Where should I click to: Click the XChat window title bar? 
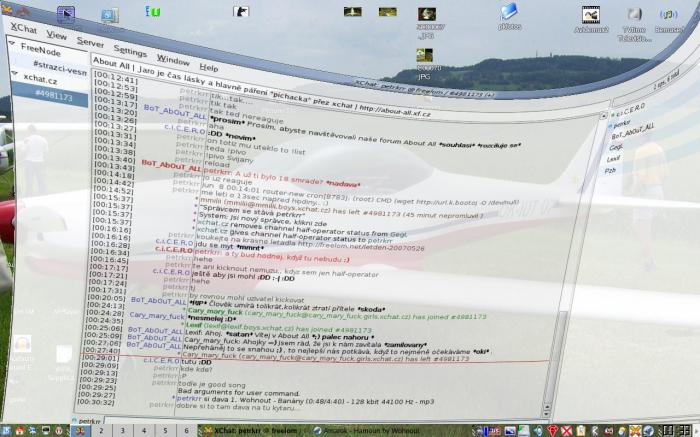pos(424,87)
